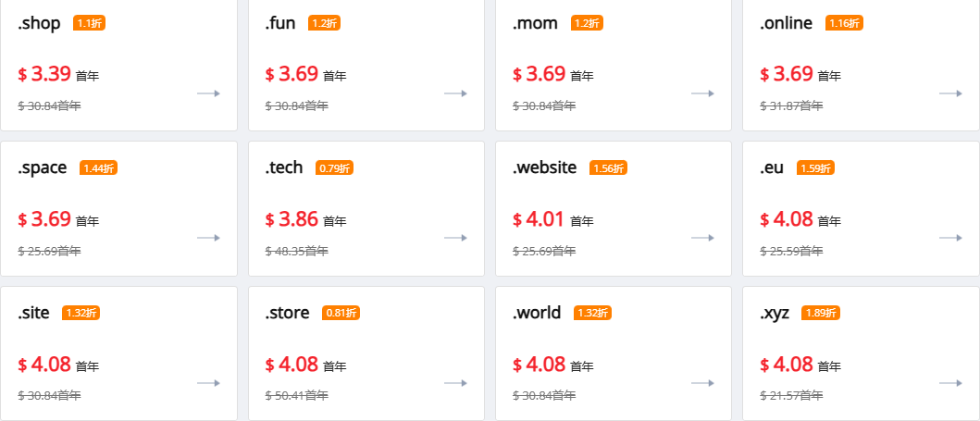Click the arrow icon on .fun card

455,93
